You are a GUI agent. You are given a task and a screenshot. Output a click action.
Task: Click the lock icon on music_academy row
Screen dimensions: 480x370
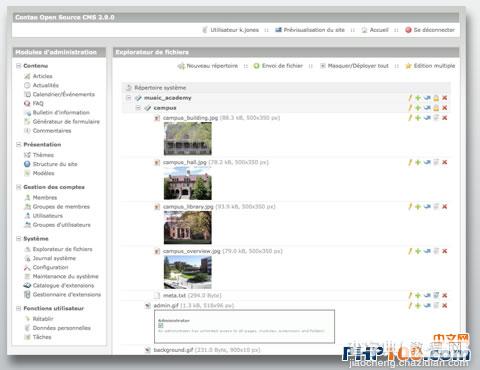(436, 98)
